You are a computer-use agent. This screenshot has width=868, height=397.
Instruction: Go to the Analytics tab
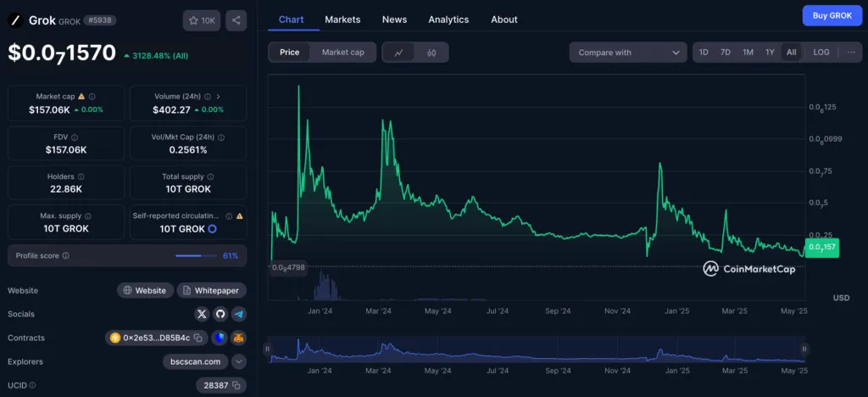(x=448, y=20)
